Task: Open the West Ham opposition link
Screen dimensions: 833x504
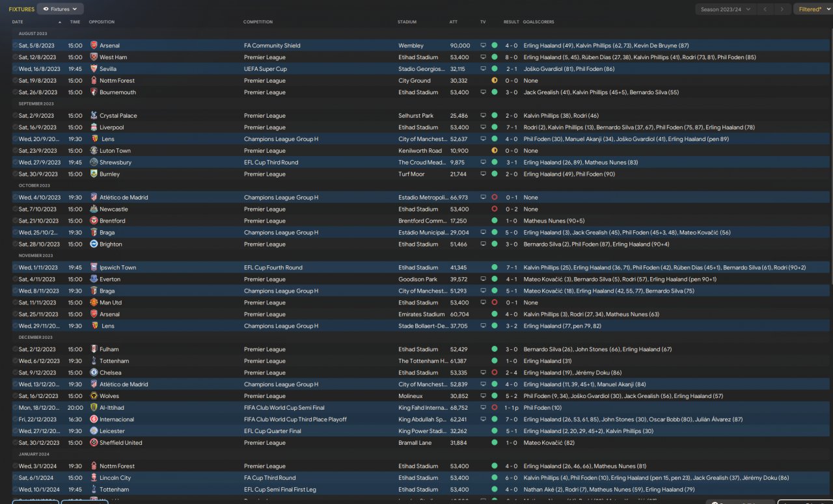Action: (113, 57)
